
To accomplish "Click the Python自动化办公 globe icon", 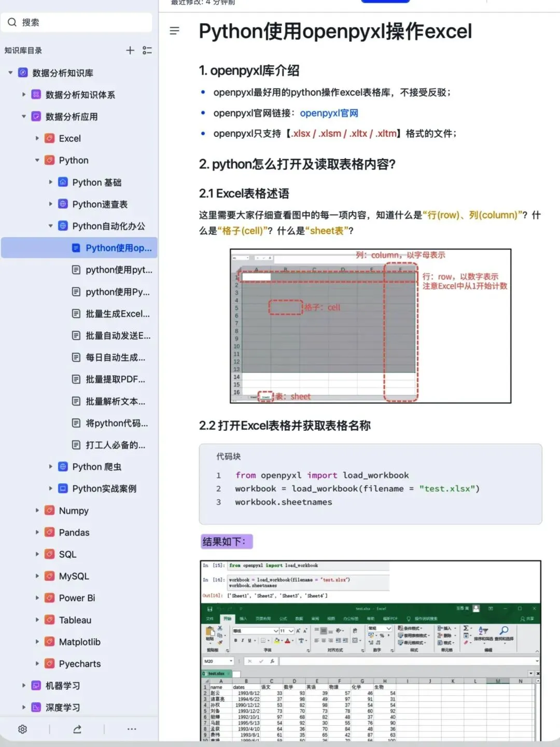I will [x=63, y=226].
